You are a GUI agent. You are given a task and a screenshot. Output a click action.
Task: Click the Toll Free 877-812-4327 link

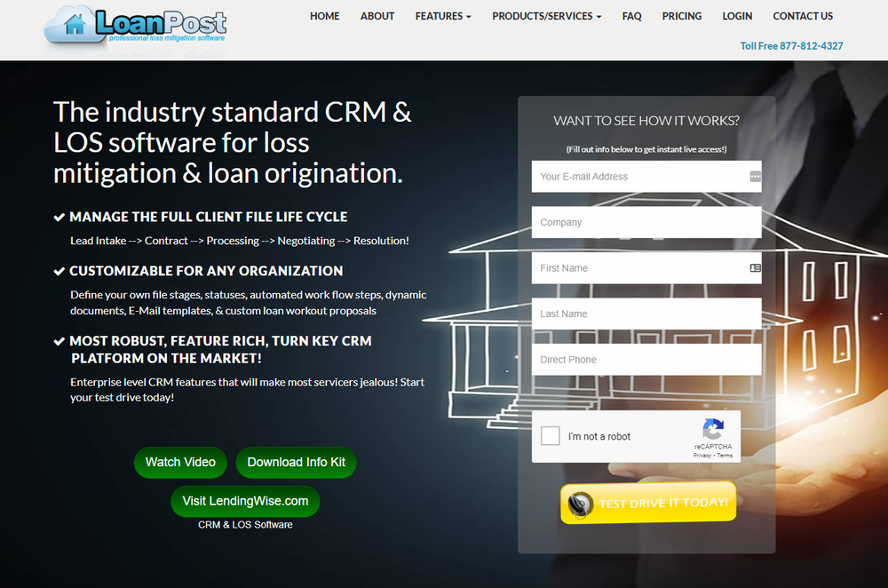[791, 46]
